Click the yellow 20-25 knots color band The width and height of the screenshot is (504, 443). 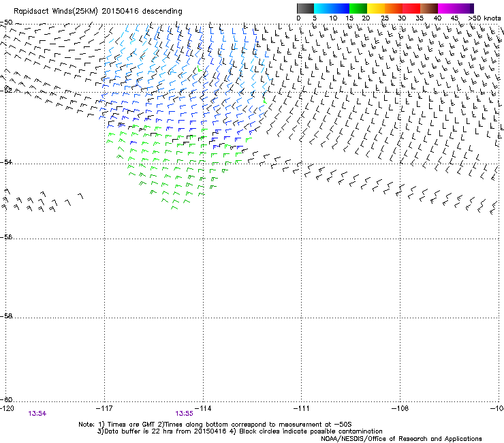click(376, 8)
